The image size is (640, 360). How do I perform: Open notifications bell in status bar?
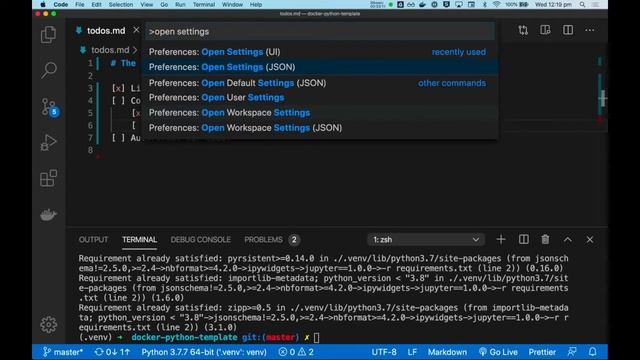[x=593, y=352]
